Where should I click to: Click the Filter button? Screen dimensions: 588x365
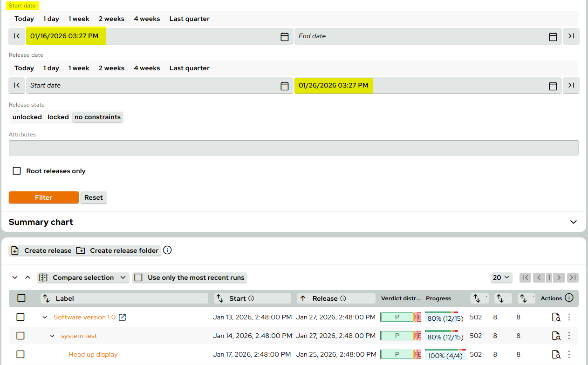[x=43, y=197]
